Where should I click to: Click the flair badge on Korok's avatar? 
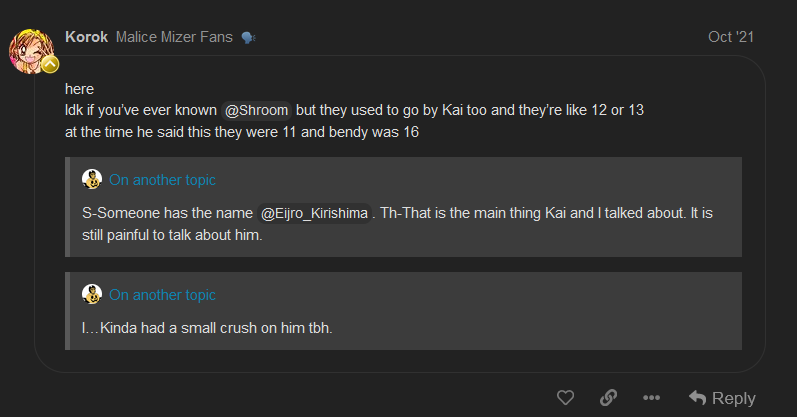click(x=50, y=65)
